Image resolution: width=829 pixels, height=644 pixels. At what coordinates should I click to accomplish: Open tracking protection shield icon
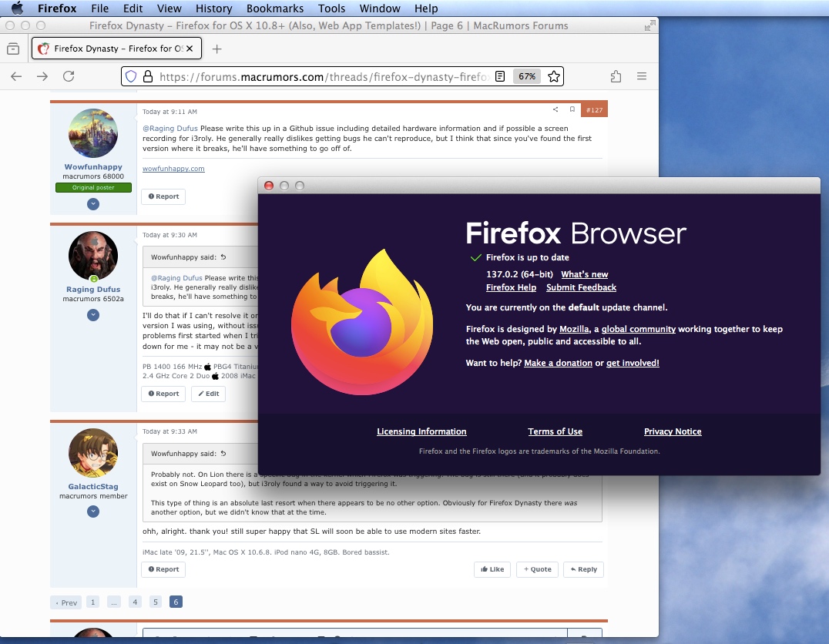[131, 77]
